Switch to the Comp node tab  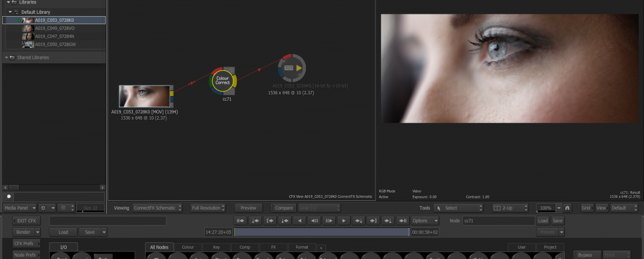click(245, 247)
